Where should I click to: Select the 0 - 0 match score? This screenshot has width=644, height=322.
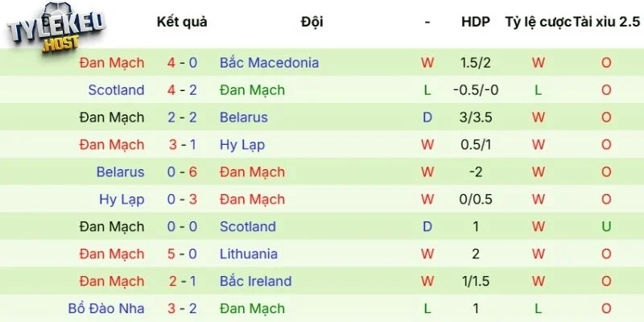(x=182, y=227)
